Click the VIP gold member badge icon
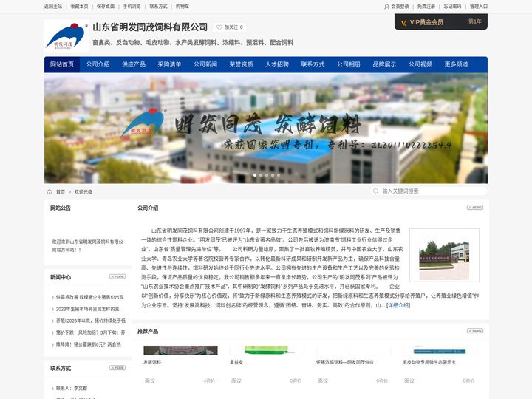The width and height of the screenshot is (532, 399). pos(403,22)
